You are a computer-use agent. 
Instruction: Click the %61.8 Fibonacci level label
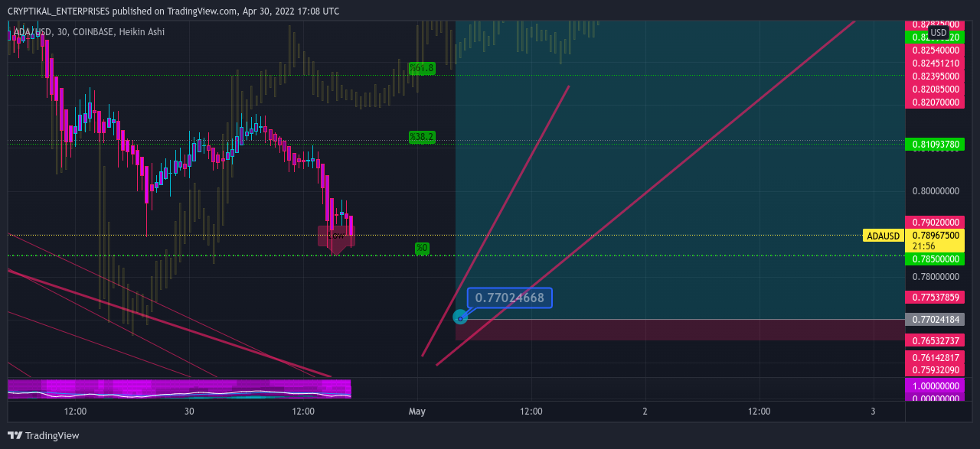(422, 68)
